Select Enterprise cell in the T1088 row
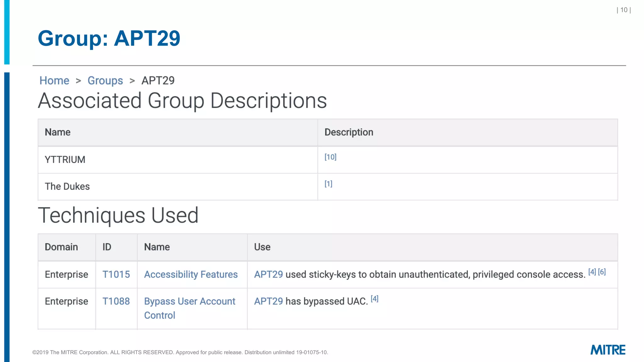644x362 pixels. click(x=67, y=309)
